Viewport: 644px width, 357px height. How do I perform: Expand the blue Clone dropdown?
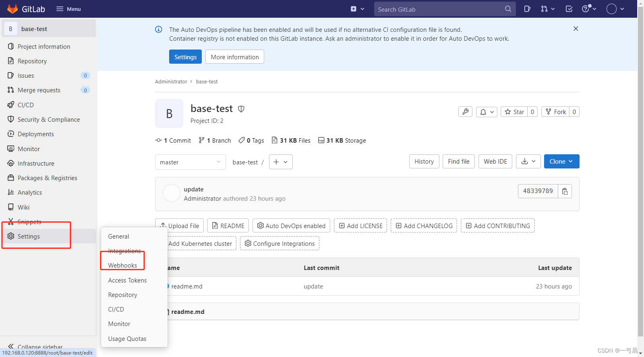point(561,161)
